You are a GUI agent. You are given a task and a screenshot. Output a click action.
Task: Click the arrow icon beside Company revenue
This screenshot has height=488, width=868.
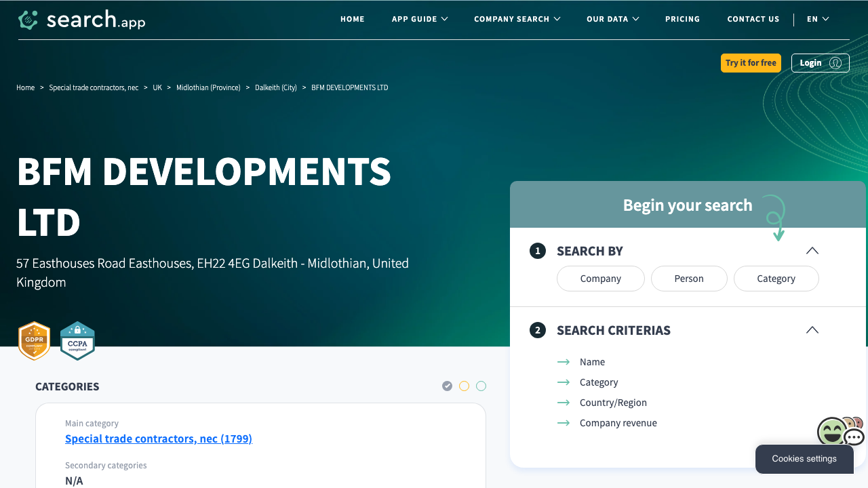click(x=564, y=423)
